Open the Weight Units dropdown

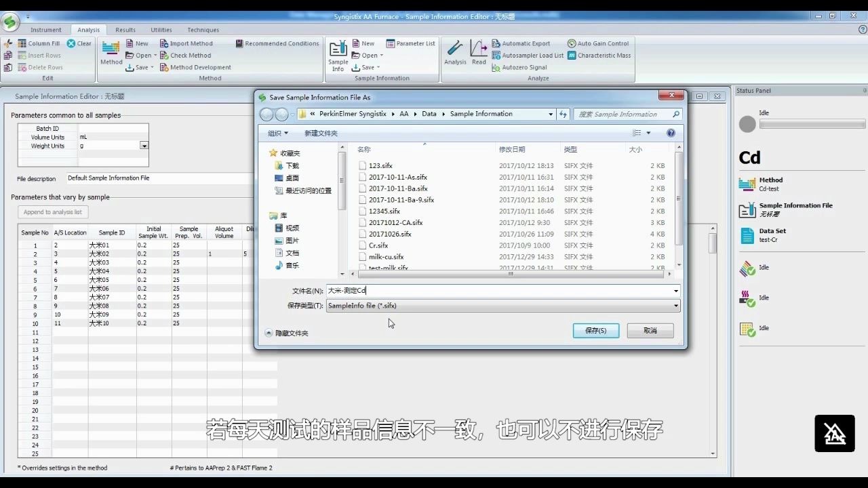(144, 146)
